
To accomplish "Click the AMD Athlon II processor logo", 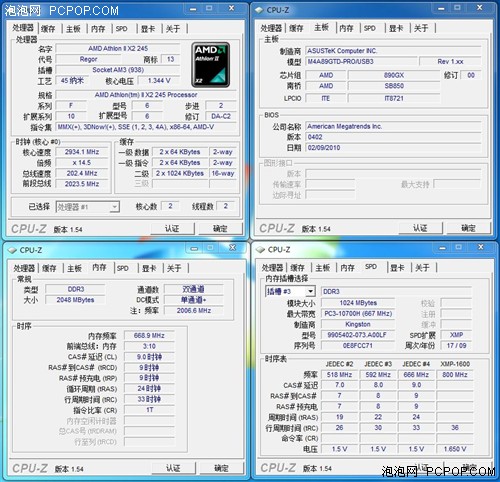I will click(211, 65).
